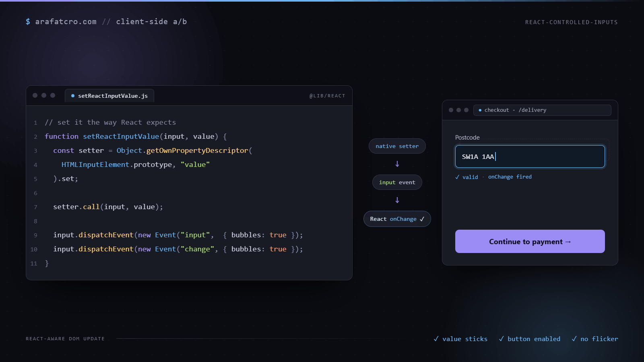The image size is (644, 362).
Task: Click 'HTMLInputElement.prototype' on line 4
Action: [x=117, y=165]
